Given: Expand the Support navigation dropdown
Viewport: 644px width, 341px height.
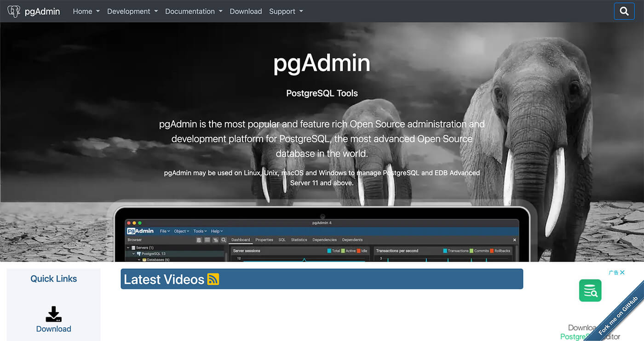Looking at the screenshot, I should pyautogui.click(x=286, y=11).
